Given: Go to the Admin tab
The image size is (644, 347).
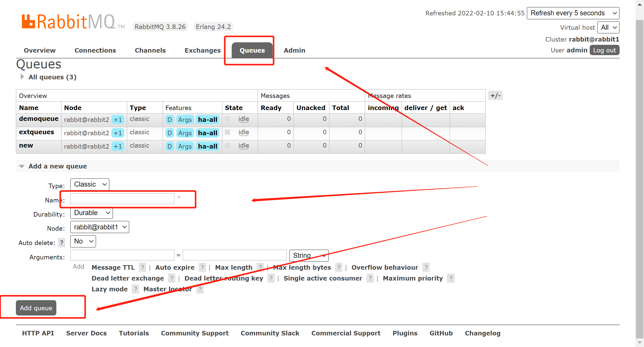Looking at the screenshot, I should click(x=294, y=50).
